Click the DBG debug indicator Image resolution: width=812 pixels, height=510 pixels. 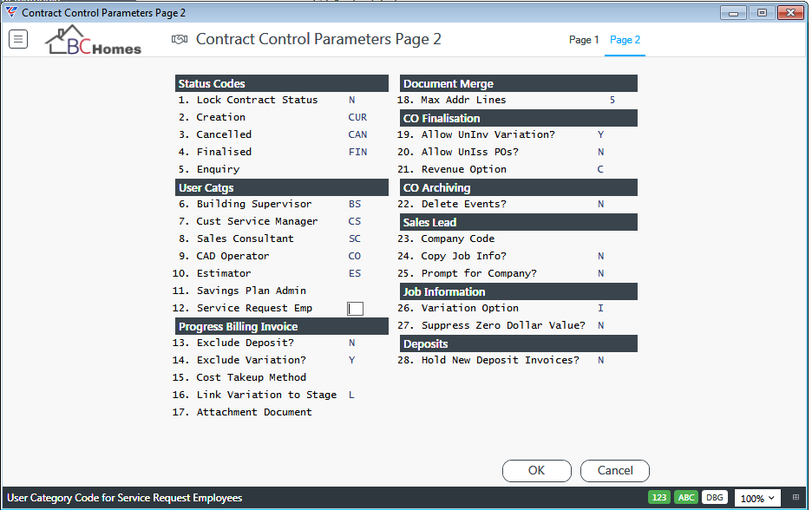tap(715, 498)
